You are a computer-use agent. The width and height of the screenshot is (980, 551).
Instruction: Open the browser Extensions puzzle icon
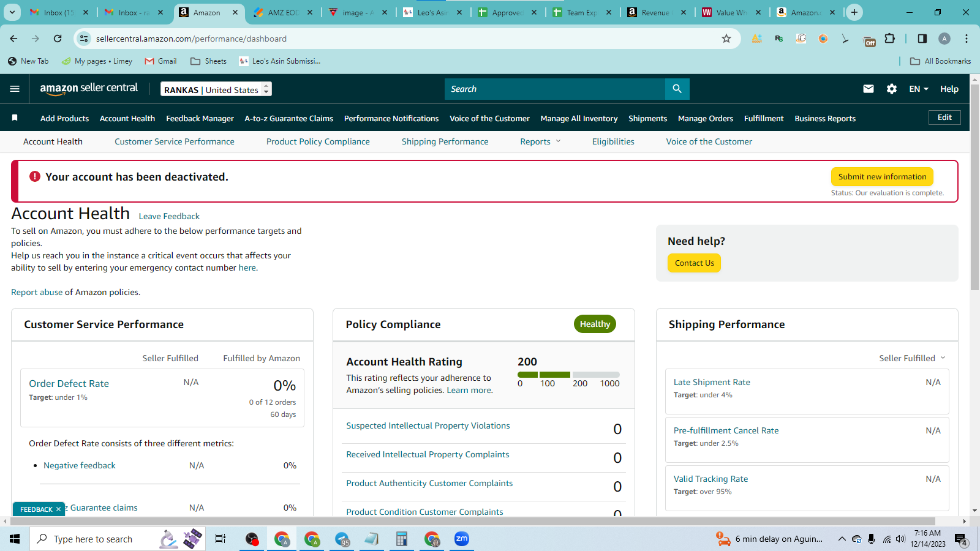pyautogui.click(x=890, y=39)
